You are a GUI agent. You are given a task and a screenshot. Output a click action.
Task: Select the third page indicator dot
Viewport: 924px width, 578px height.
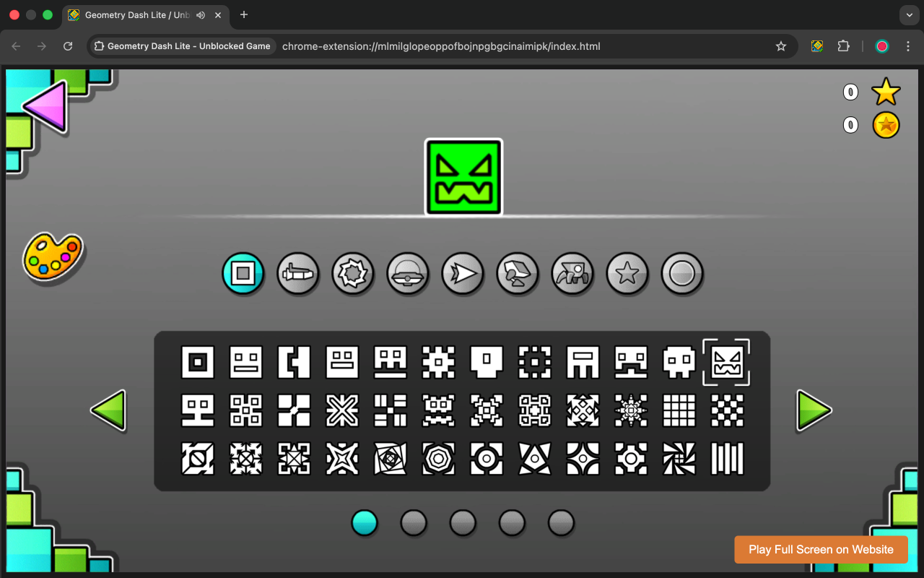click(x=463, y=522)
